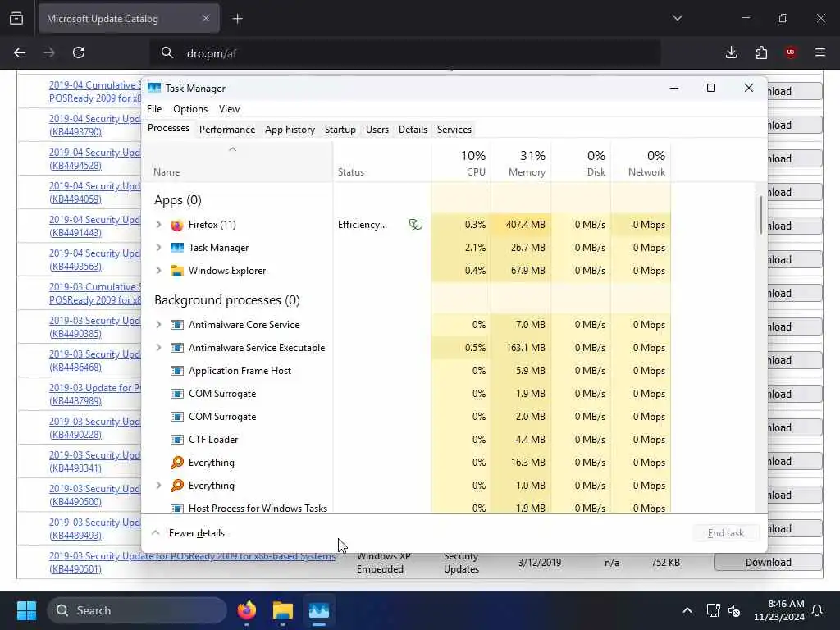Launch Firefox from the taskbar
This screenshot has width=840, height=630.
[247, 610]
